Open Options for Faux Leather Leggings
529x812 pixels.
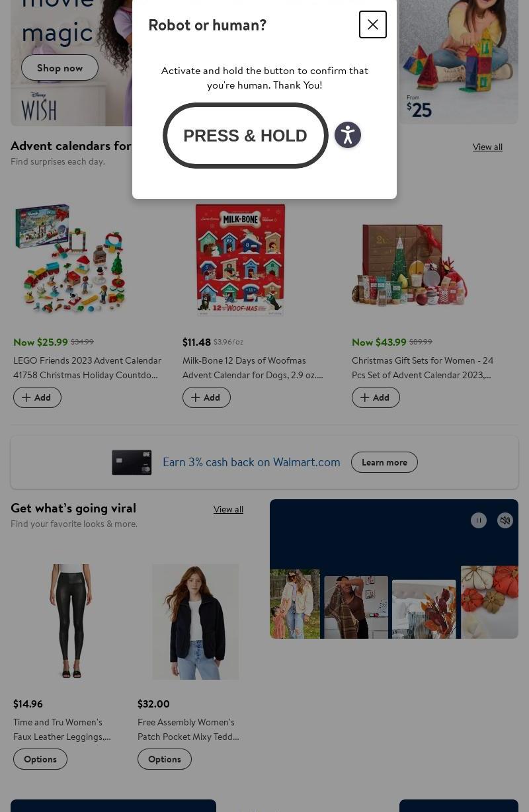click(x=40, y=759)
